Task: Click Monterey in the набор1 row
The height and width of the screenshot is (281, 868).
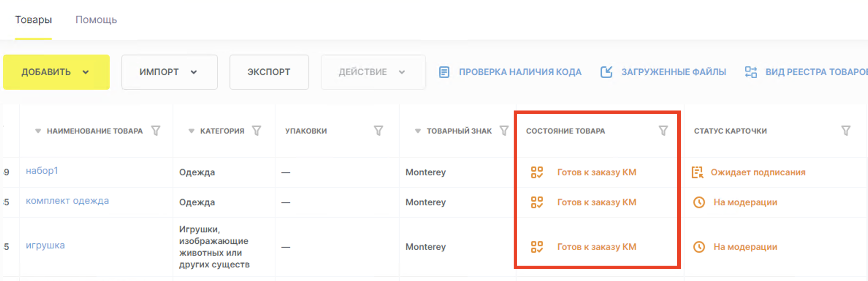Action: tap(426, 172)
